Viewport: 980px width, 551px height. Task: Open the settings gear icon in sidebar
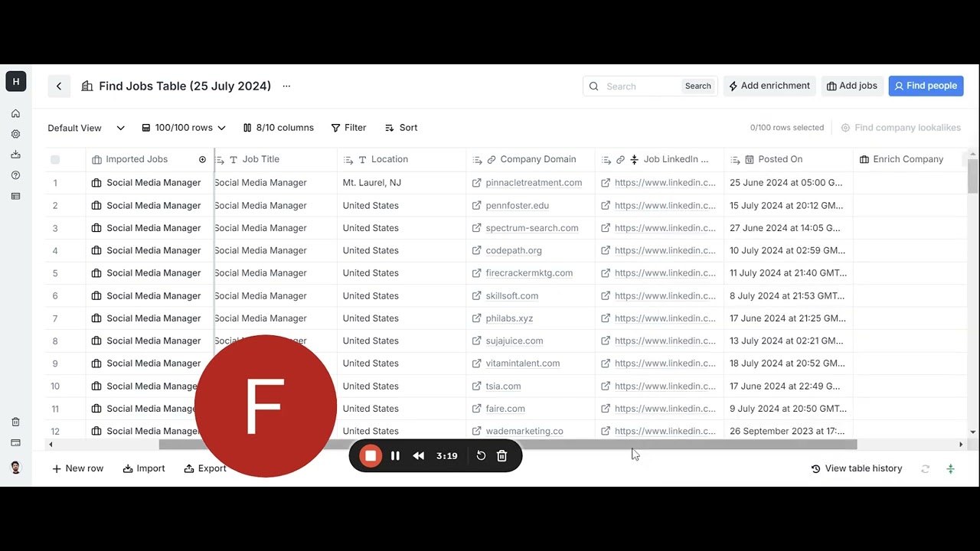15,134
